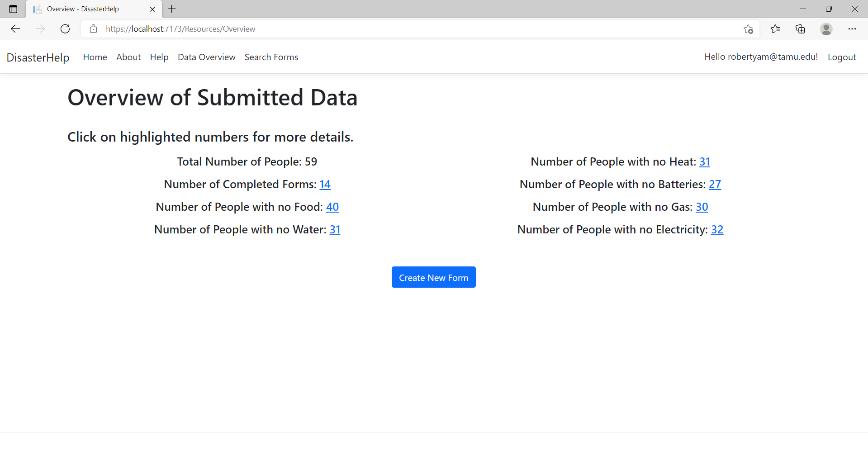This screenshot has height=465, width=868.
Task: Click the browser profile avatar
Action: coord(826,29)
